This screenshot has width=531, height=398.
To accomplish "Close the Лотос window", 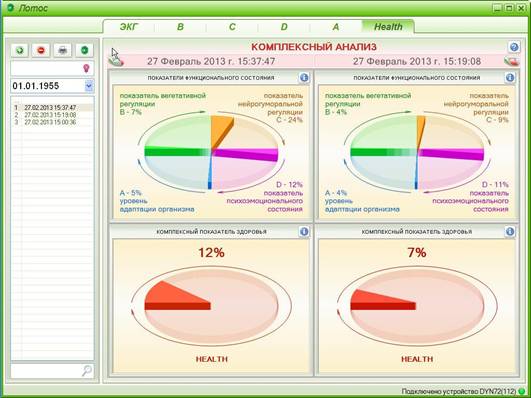I will (521, 8).
